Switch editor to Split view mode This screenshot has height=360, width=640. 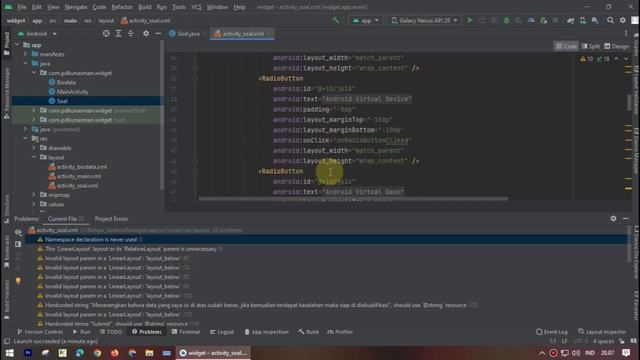pos(590,46)
